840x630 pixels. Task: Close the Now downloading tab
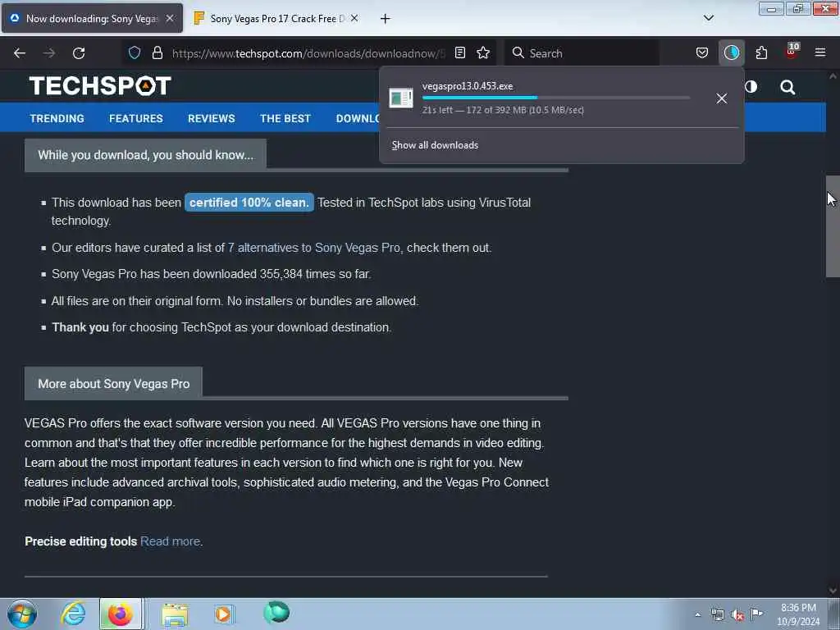(170, 18)
